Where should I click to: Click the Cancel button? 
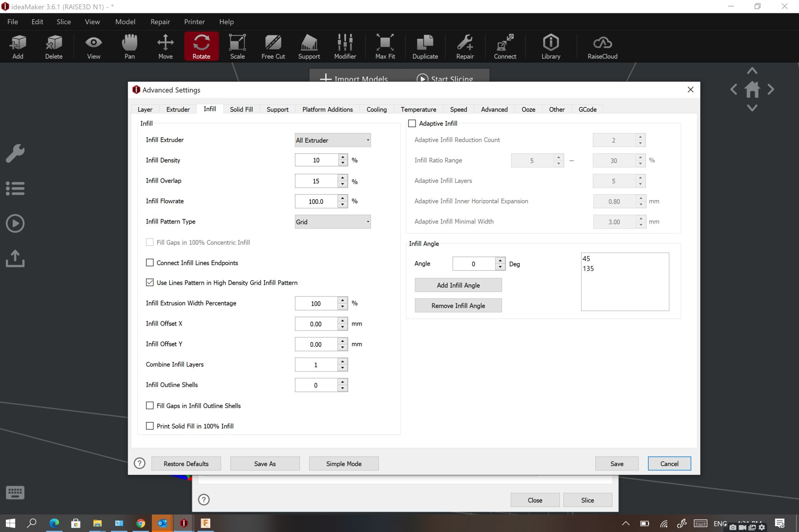[669, 464]
